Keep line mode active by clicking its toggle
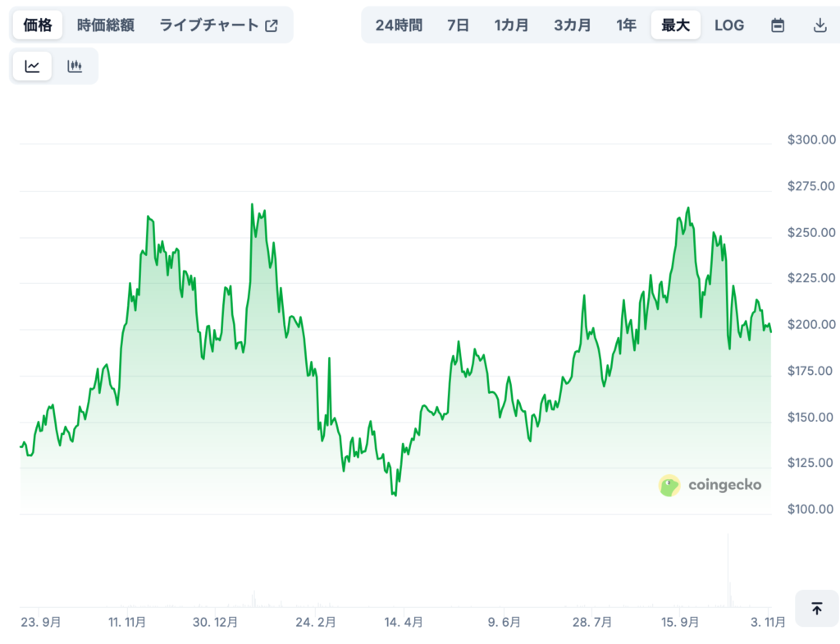840x644 pixels. point(31,66)
